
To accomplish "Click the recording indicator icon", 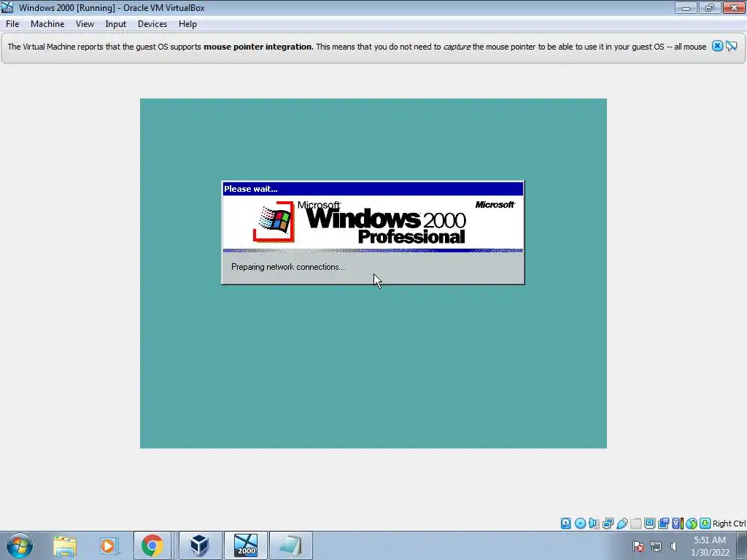I will click(663, 524).
